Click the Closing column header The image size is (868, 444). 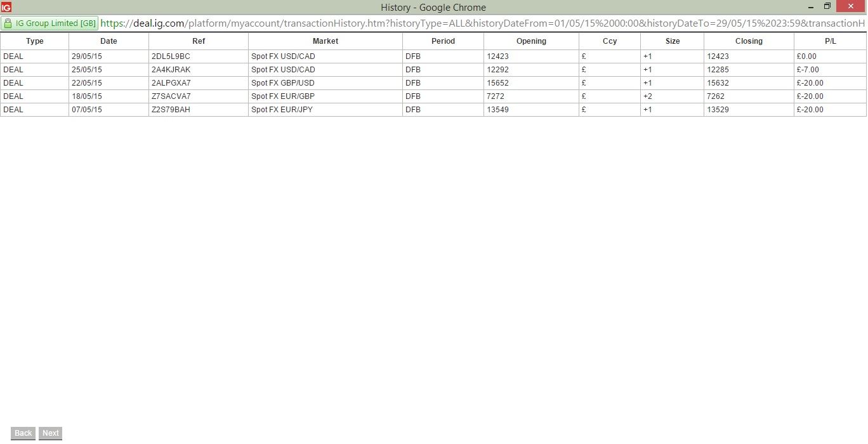pos(749,41)
